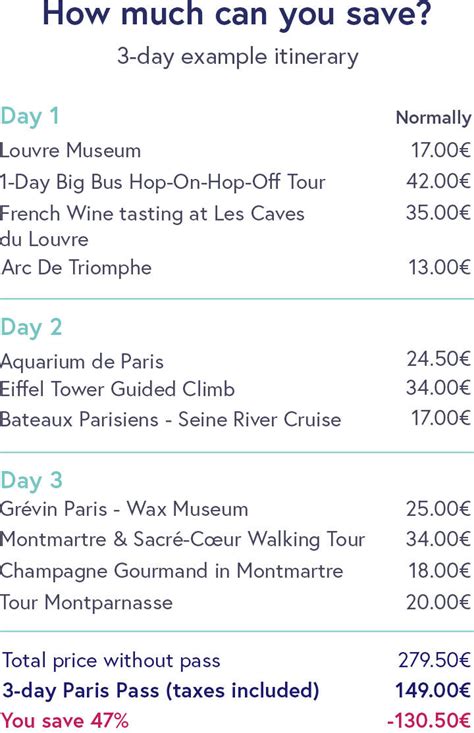The height and width of the screenshot is (733, 474).
Task: Select the Louvre Museum entry
Action: coord(70,151)
